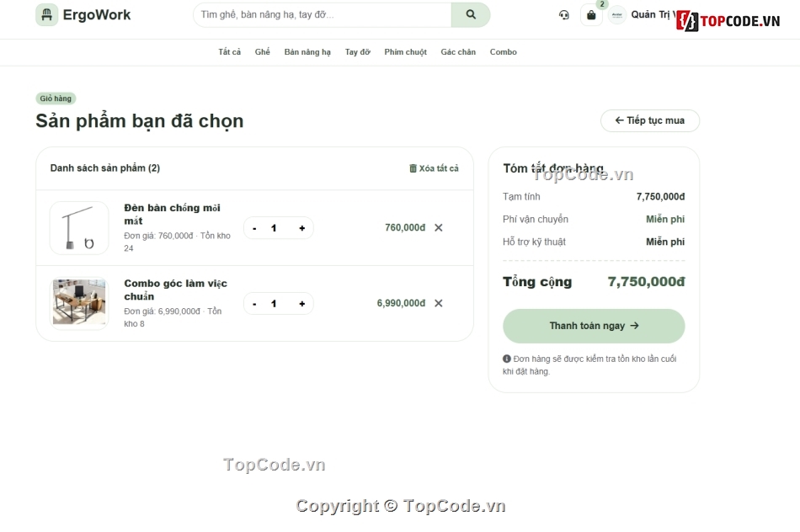Select the Gác chân category
Screen dimensions: 800x532
click(x=458, y=52)
